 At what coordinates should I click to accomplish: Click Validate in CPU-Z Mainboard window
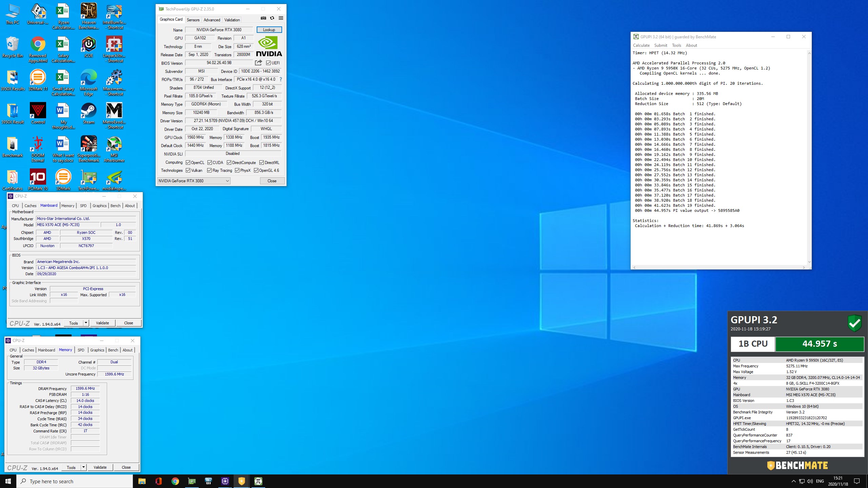(102, 323)
